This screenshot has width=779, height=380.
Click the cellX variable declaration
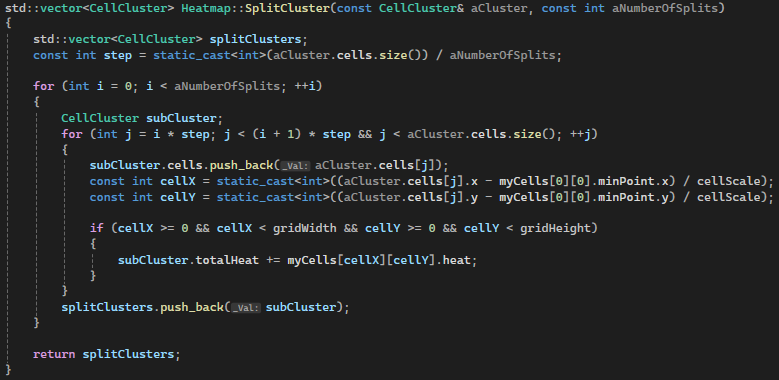click(174, 181)
